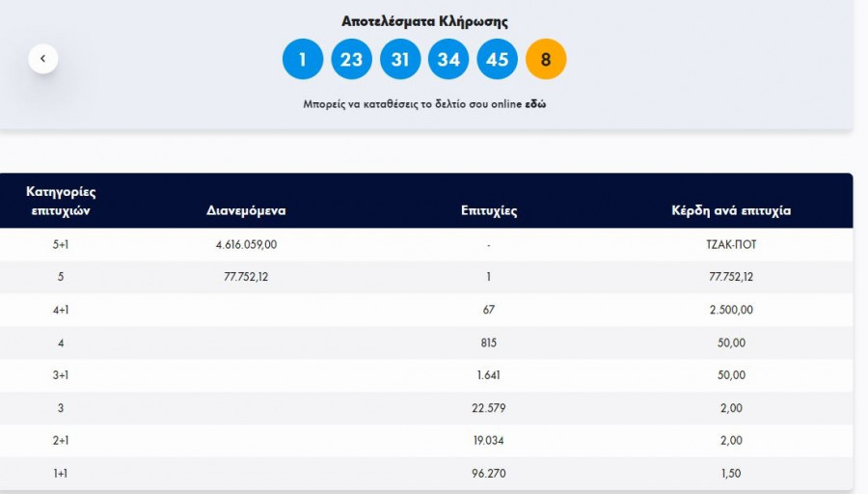Select the "Κέρδη ανά επιτυχία" column header

click(x=731, y=210)
